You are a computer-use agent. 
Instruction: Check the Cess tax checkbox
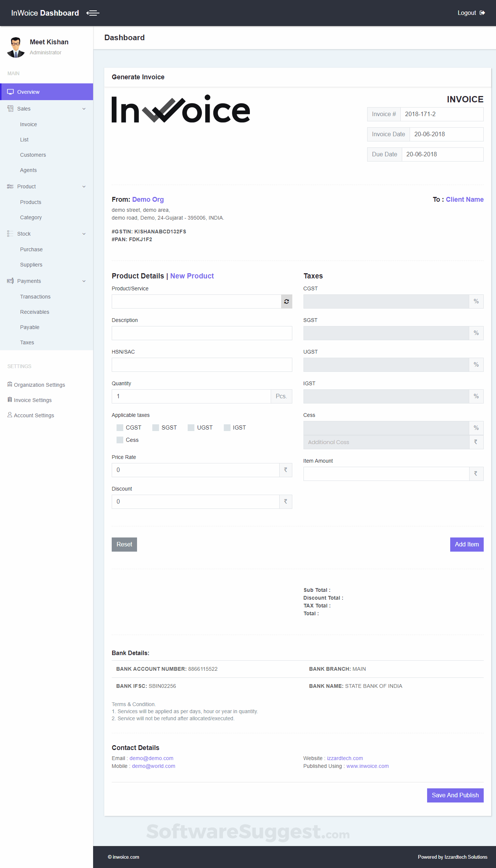coord(120,440)
